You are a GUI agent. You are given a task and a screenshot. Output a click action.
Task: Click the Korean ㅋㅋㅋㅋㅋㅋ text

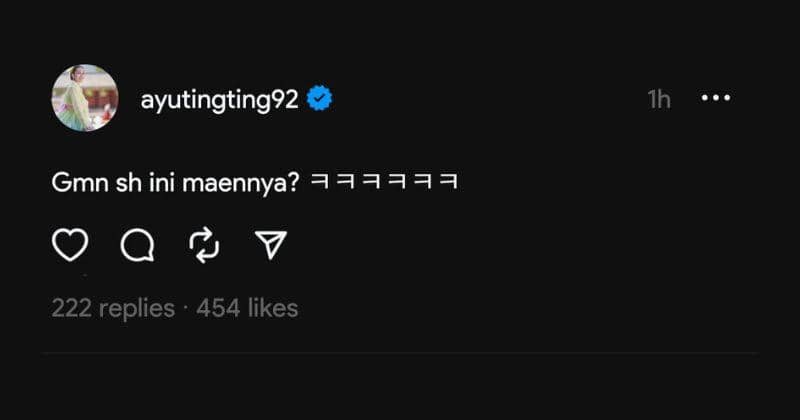tap(384, 184)
